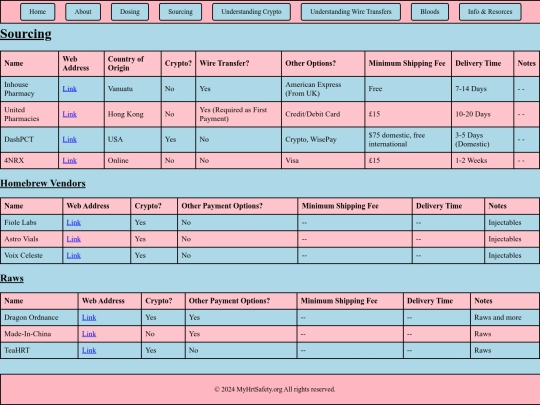Screen dimensions: 540x405
Task: Select the DashPCT name cell
Action: coord(30,139)
